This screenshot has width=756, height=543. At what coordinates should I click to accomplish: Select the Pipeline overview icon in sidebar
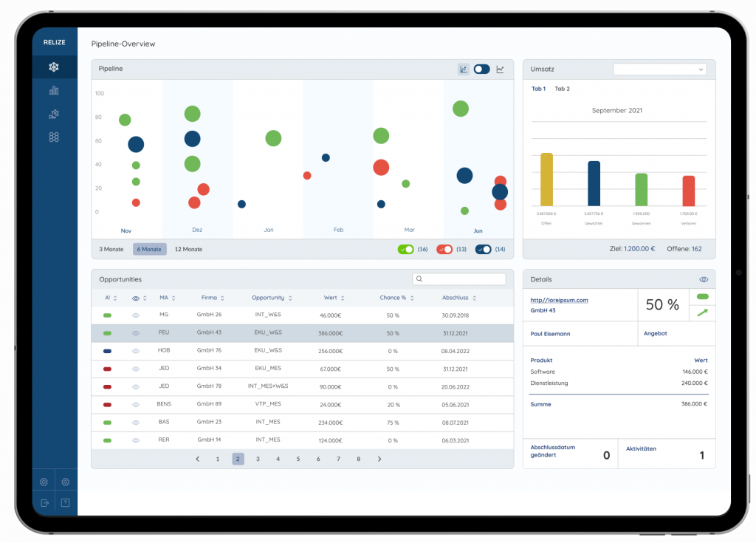click(x=53, y=66)
